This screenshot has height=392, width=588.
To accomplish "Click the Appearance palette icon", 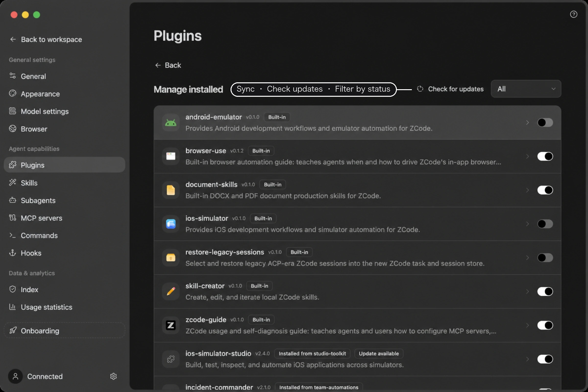I will (x=12, y=94).
